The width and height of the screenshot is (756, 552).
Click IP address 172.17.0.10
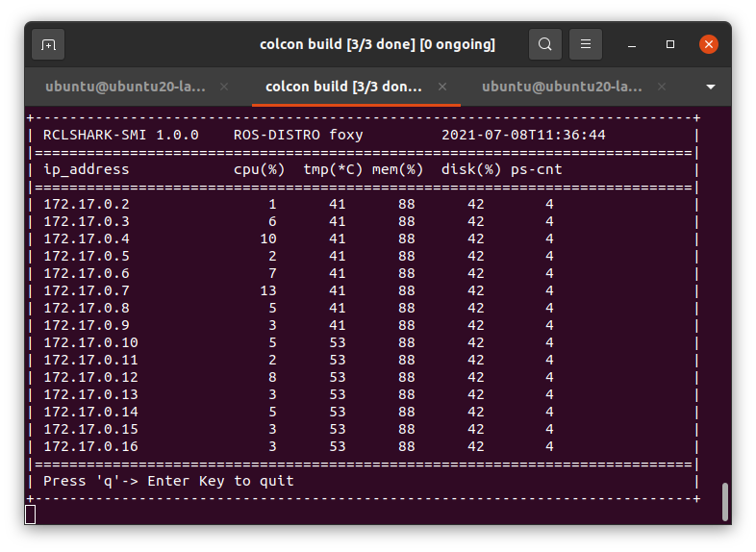pyautogui.click(x=90, y=343)
